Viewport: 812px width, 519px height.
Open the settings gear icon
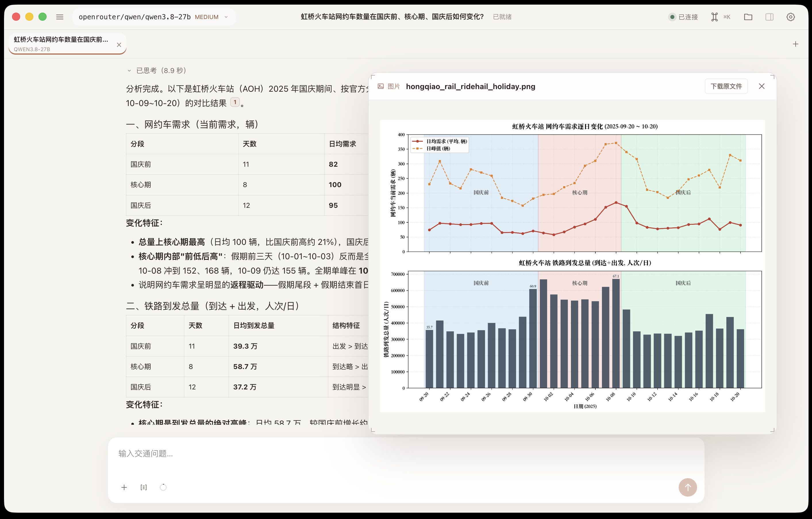pos(791,17)
